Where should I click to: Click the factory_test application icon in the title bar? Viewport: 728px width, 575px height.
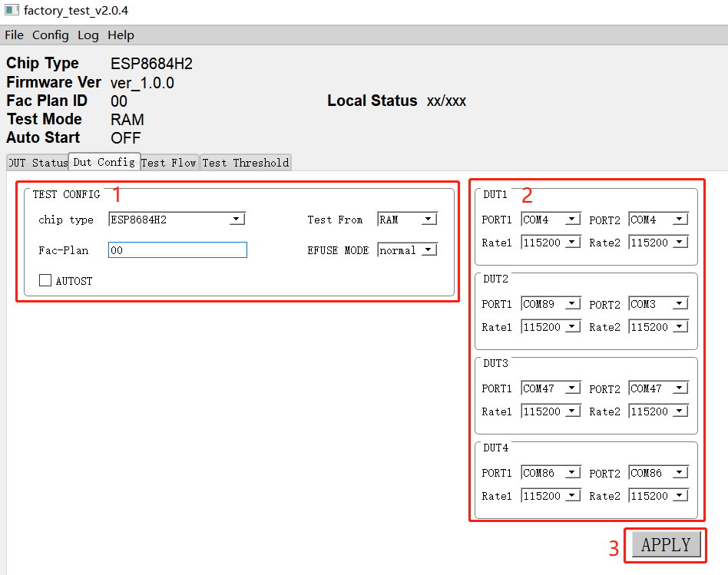pos(11,10)
